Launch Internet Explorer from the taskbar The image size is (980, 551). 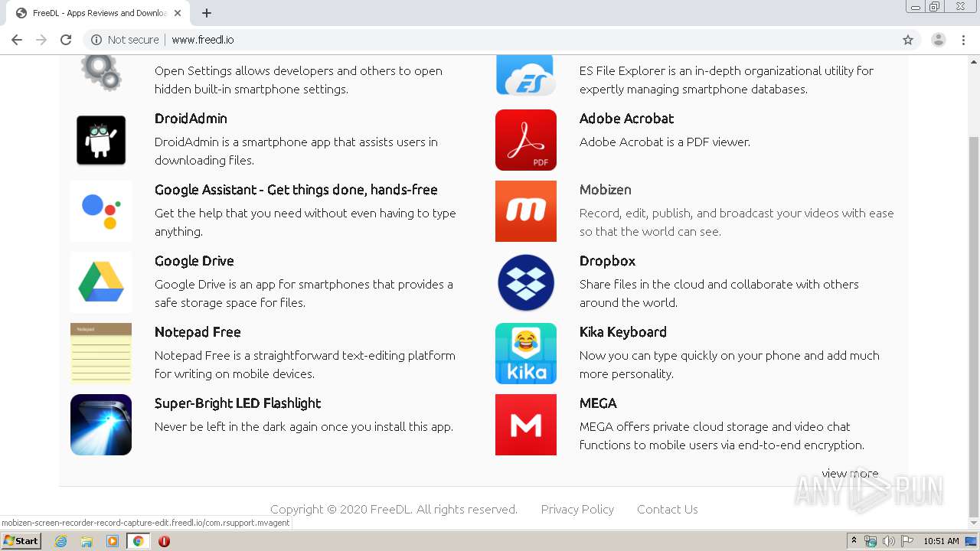point(60,541)
